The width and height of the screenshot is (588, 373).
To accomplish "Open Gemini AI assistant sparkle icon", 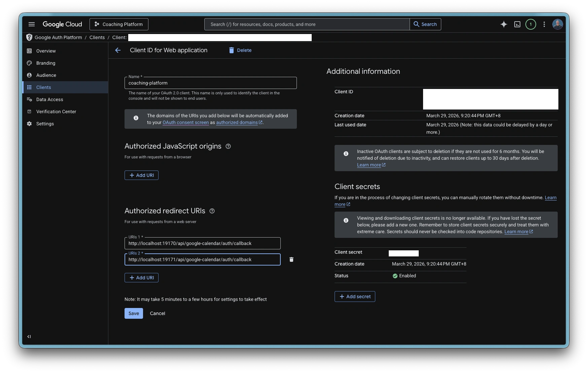I will coord(504,24).
